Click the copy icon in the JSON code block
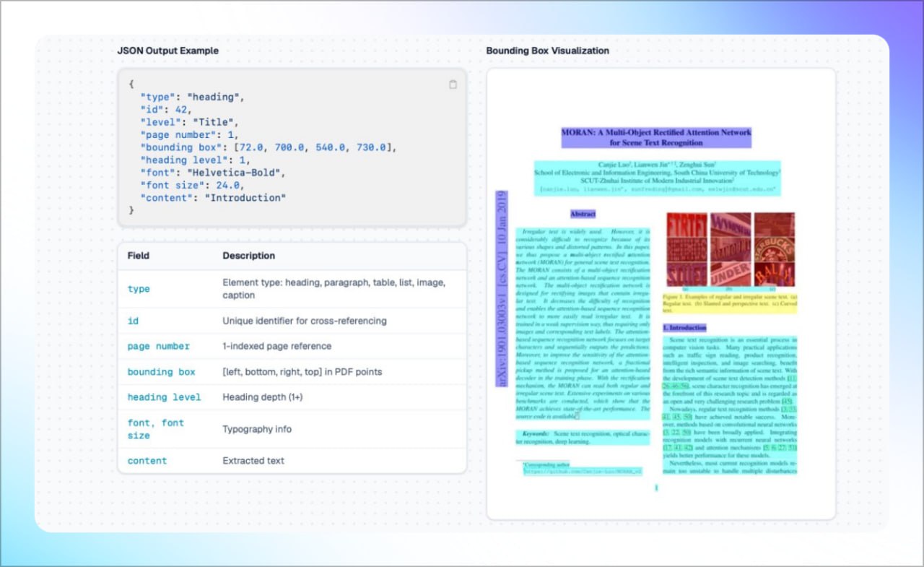This screenshot has height=567, width=924. click(453, 85)
